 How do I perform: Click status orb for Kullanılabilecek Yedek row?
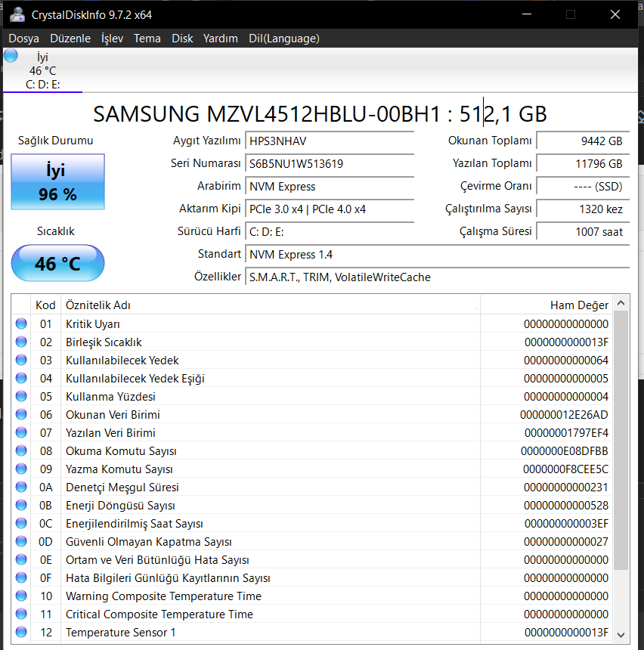[x=21, y=361]
